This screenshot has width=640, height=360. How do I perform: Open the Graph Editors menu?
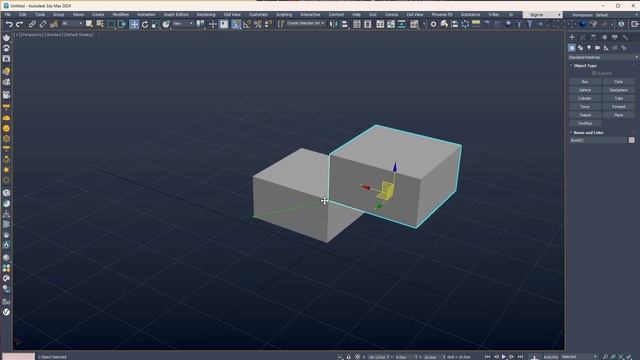(176, 15)
